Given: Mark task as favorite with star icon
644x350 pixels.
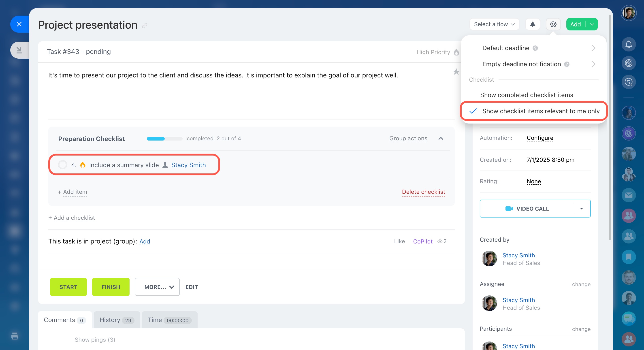Looking at the screenshot, I should 456,72.
